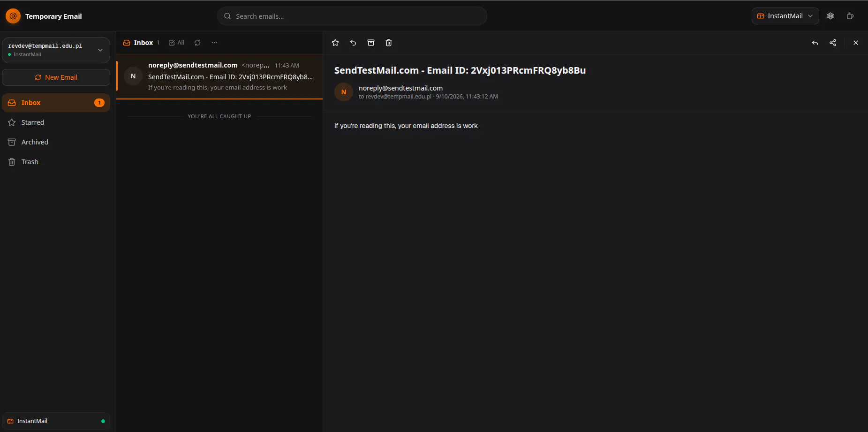Screen dimensions: 868x432
Task: Click the 11:43 AM timestamp in list
Action: (287, 66)
